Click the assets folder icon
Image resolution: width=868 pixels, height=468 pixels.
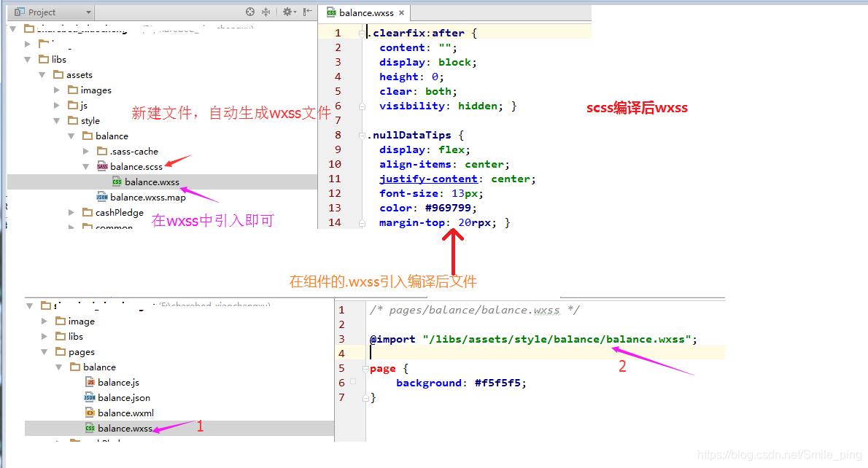coord(58,74)
